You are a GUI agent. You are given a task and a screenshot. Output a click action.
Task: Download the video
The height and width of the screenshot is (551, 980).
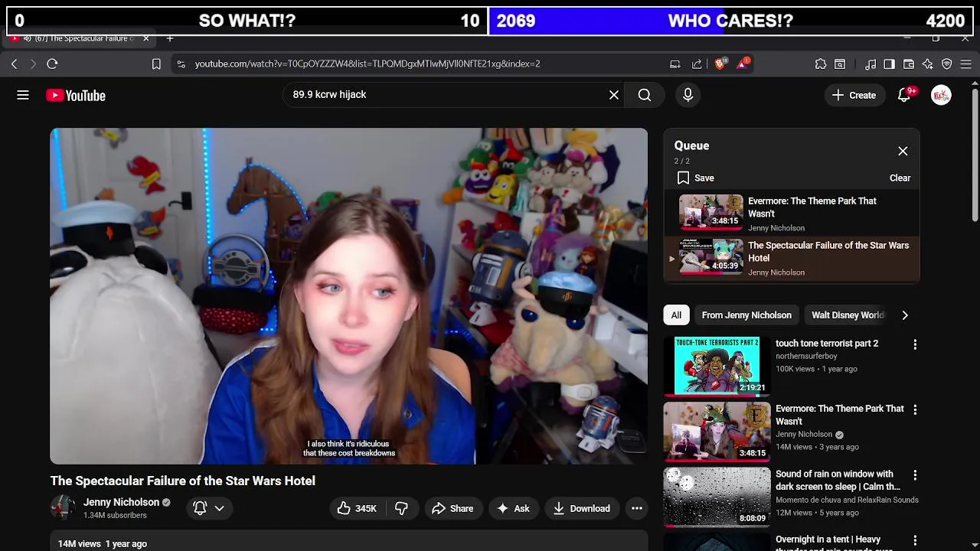582,509
